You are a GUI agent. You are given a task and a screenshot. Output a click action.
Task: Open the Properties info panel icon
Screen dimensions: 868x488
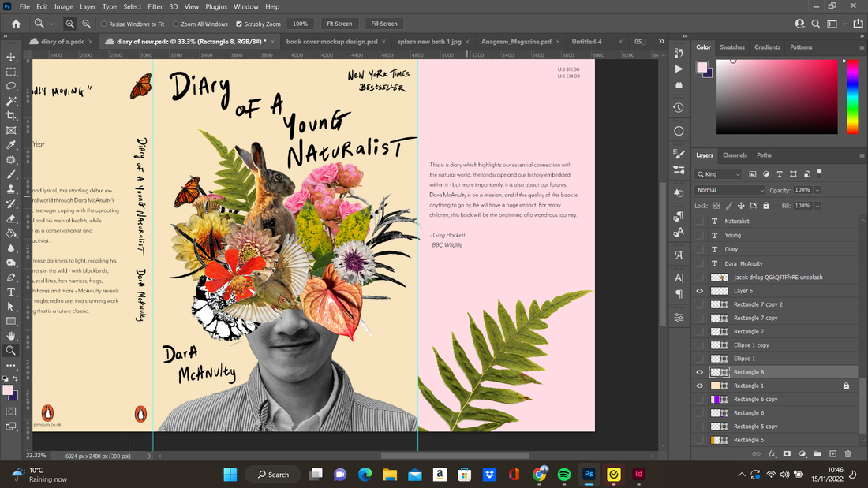679,131
